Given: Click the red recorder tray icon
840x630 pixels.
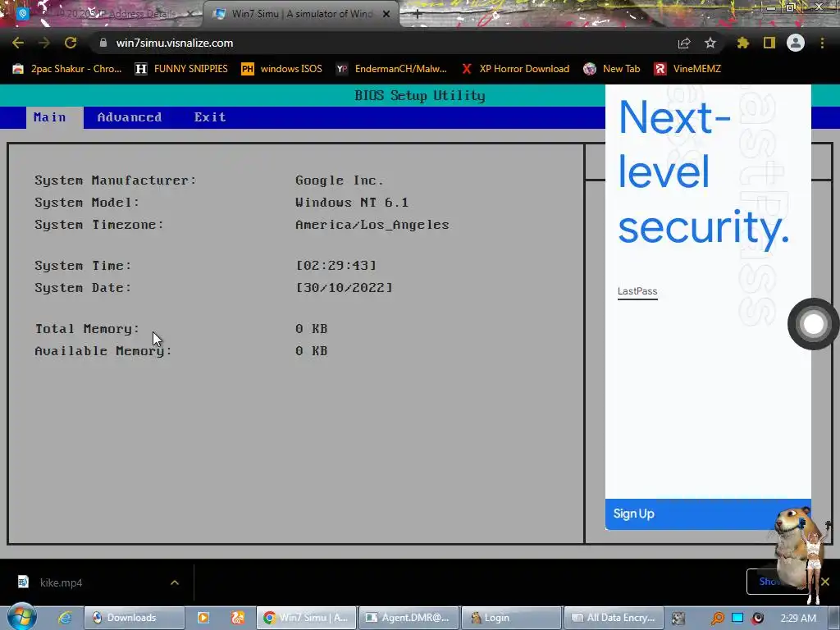Looking at the screenshot, I should point(757,619).
